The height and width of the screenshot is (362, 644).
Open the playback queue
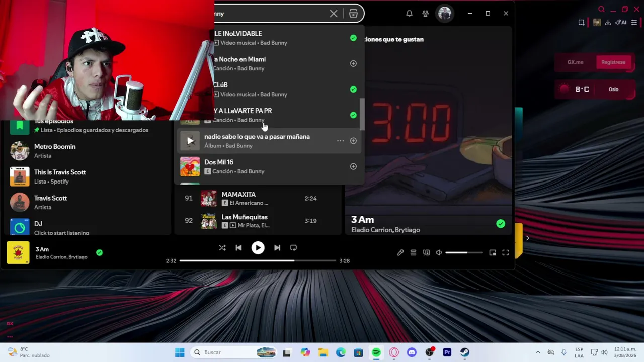tap(413, 253)
